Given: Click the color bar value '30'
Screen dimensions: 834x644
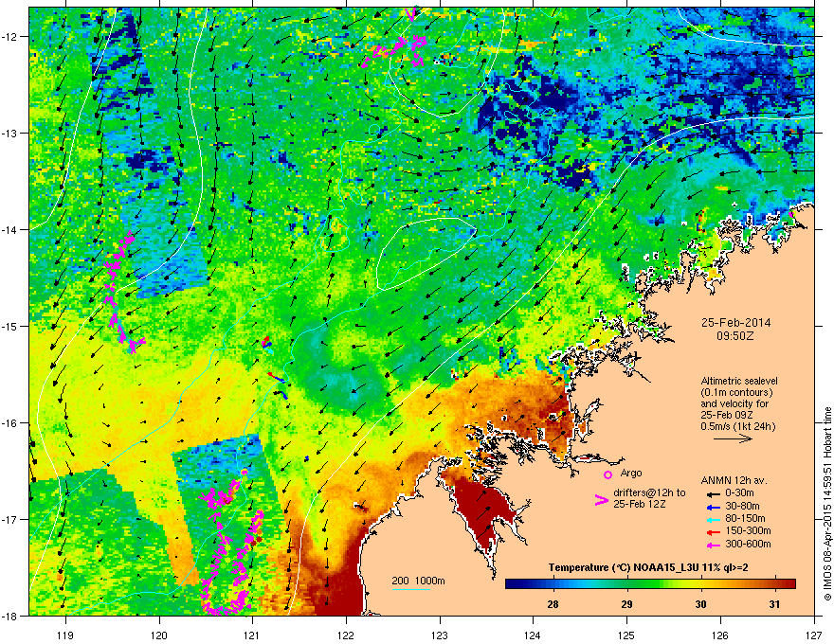Looking at the screenshot, I should coord(701,603).
